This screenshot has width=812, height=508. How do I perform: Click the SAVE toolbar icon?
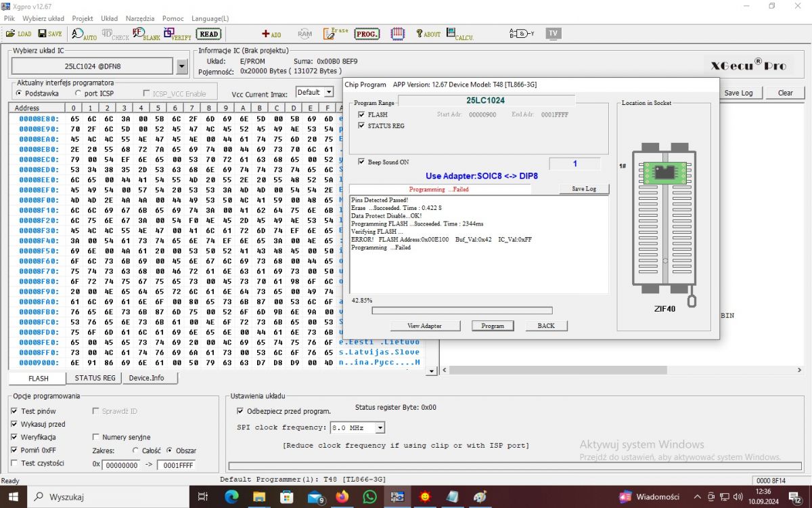pyautogui.click(x=50, y=33)
